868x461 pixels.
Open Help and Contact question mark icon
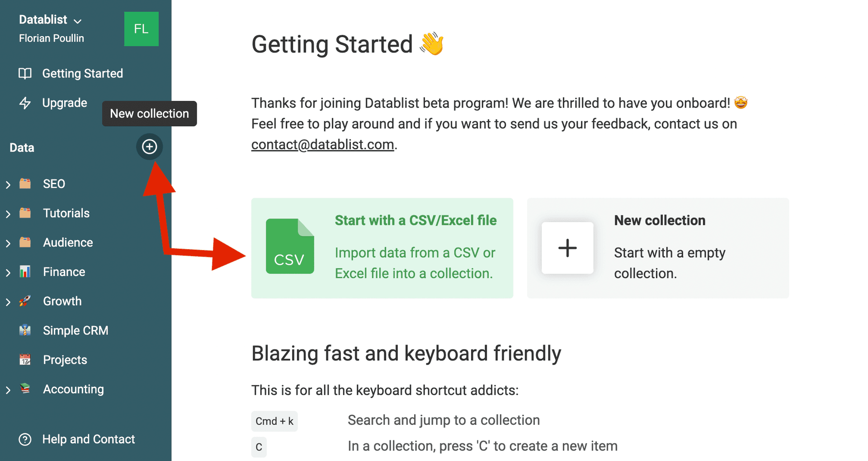(25, 439)
